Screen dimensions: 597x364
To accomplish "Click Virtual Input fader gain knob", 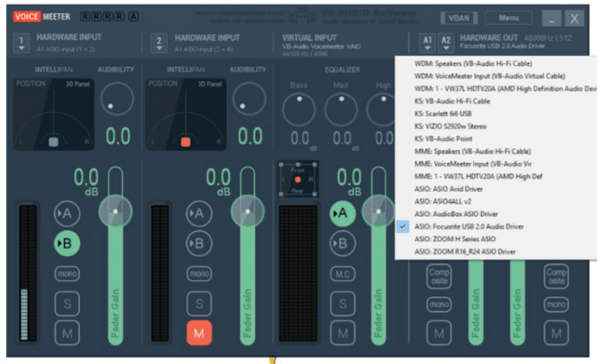I will (x=378, y=211).
